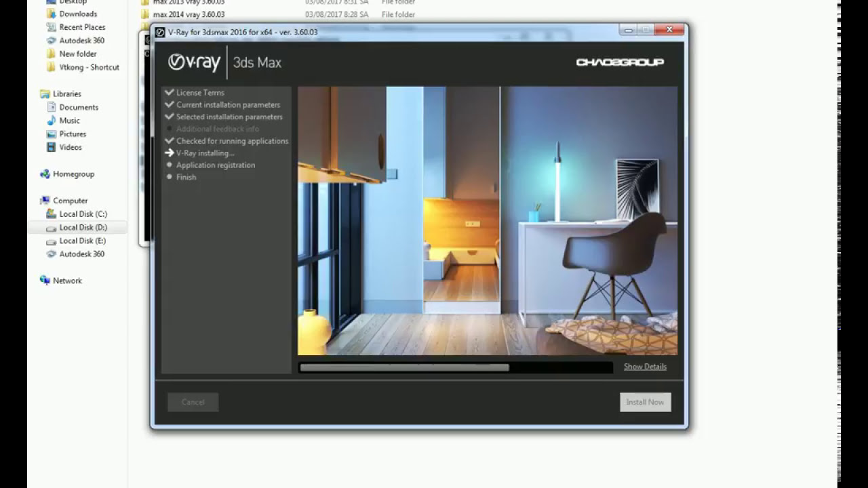Open Pictures library
Screen dimensions: 868x488
[73, 134]
